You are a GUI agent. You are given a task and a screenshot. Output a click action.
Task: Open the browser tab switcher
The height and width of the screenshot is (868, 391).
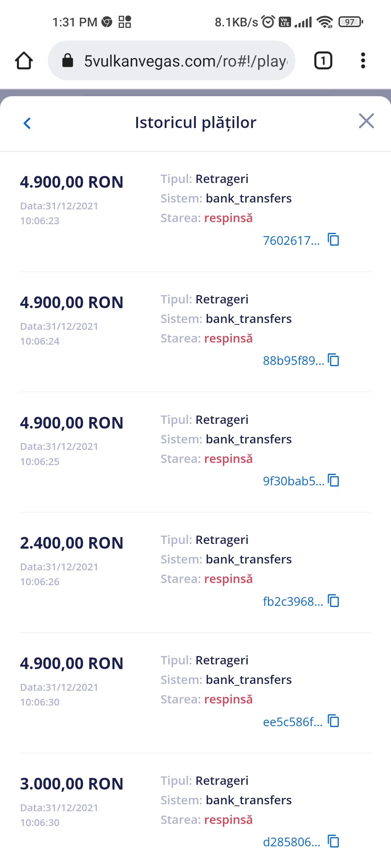coord(323,60)
